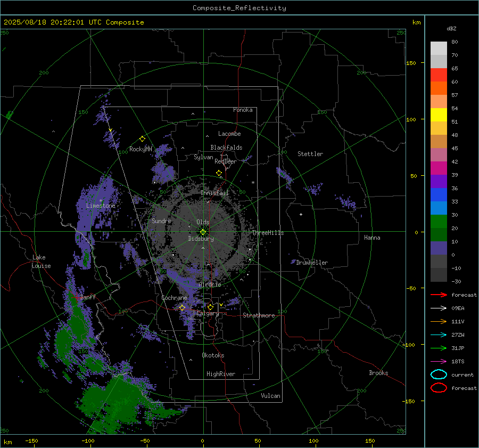Click the Strathmore label
The image size is (479, 448).
(x=259, y=315)
